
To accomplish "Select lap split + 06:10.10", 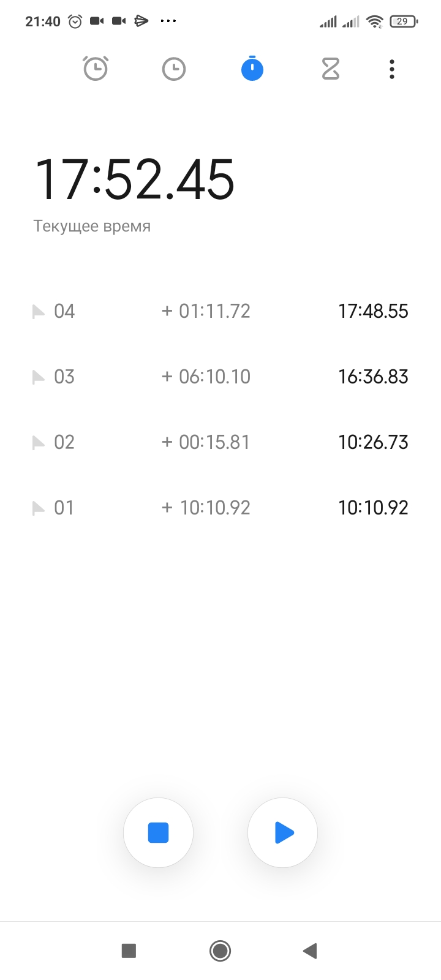I will 206,377.
